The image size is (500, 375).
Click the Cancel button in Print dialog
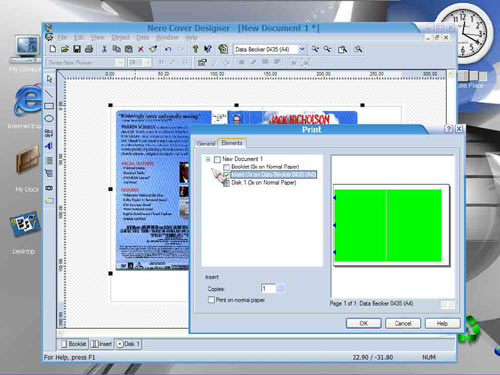403,323
